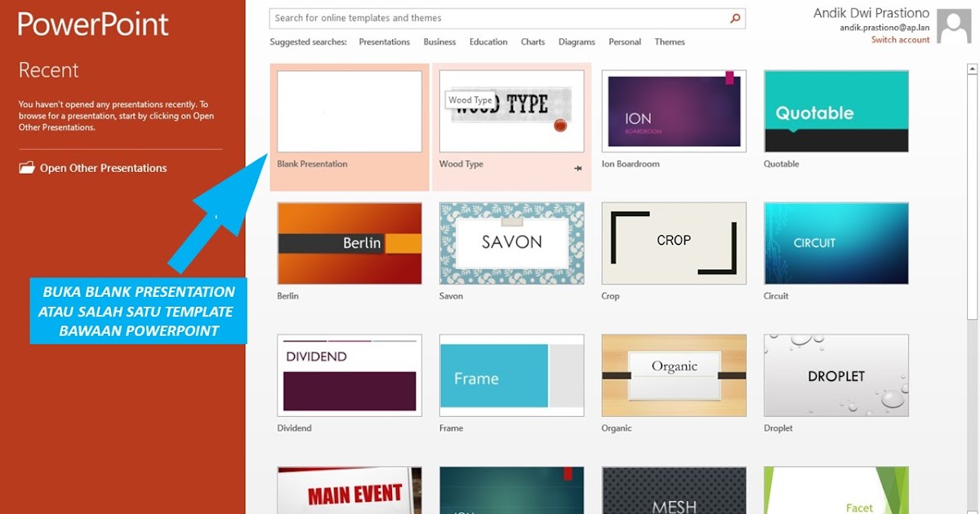
Task: Search Business suggested category
Action: [439, 42]
